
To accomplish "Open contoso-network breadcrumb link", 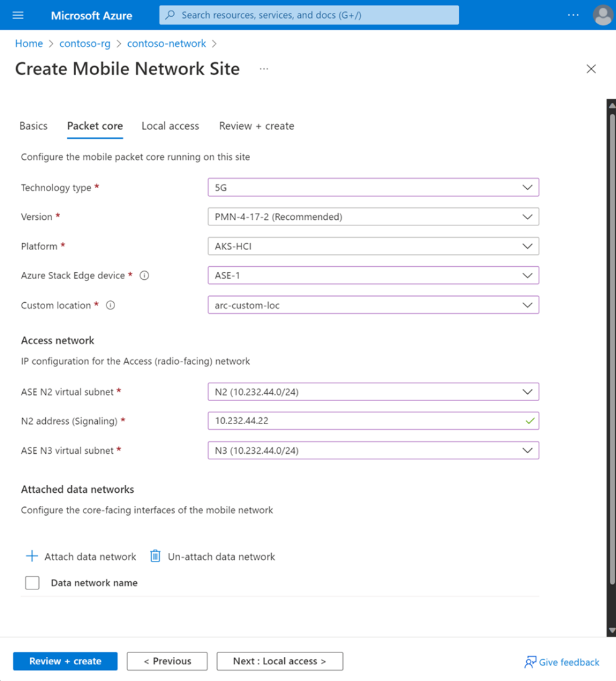I will coord(167,43).
